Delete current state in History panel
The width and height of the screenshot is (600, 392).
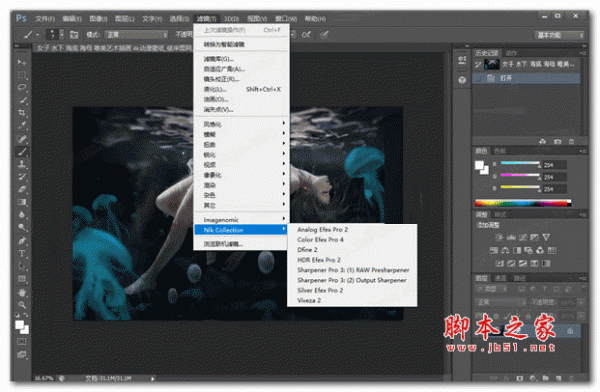[571, 142]
